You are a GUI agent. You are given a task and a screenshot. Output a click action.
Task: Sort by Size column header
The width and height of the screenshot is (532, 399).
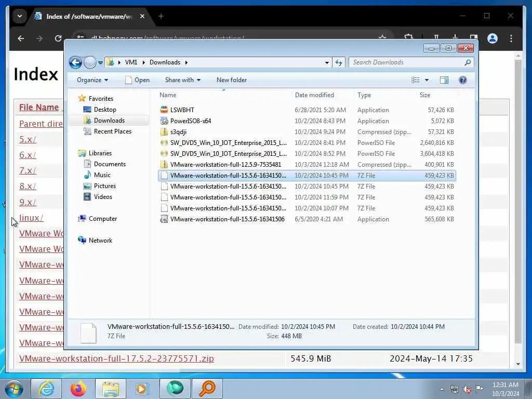[x=425, y=95]
